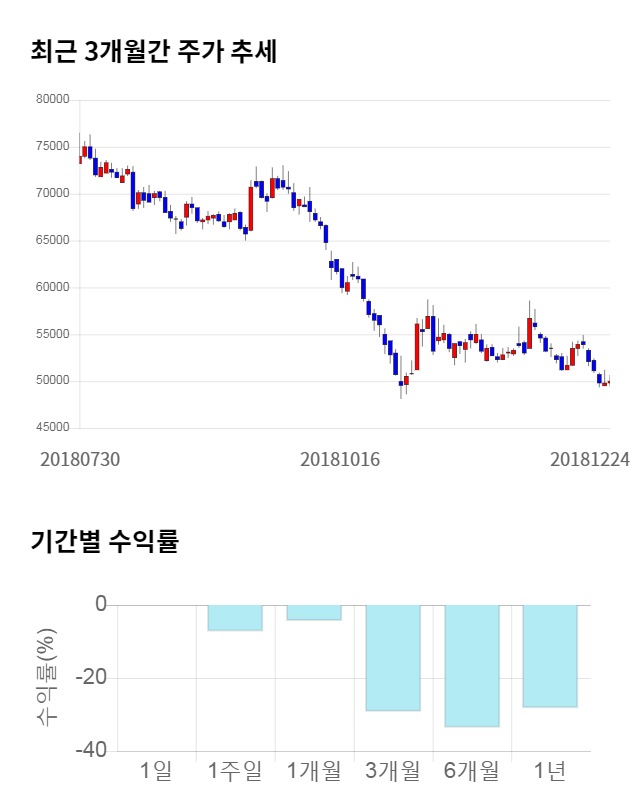Click the 수익률(%) axis title
Image resolution: width=640 pixels, height=810 pixels.
(x=47, y=678)
